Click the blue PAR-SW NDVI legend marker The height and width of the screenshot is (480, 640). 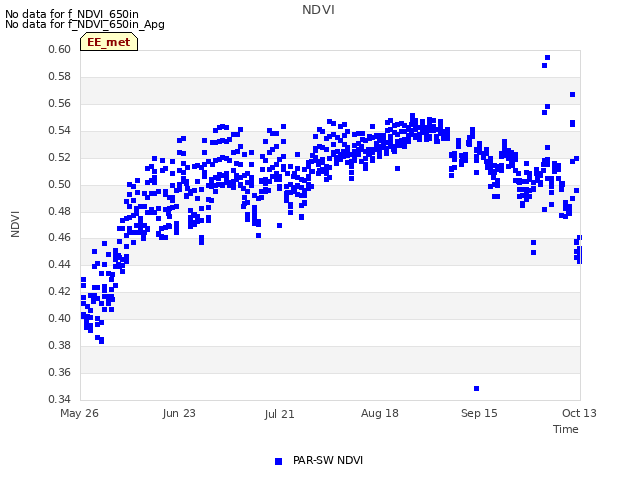click(x=278, y=461)
